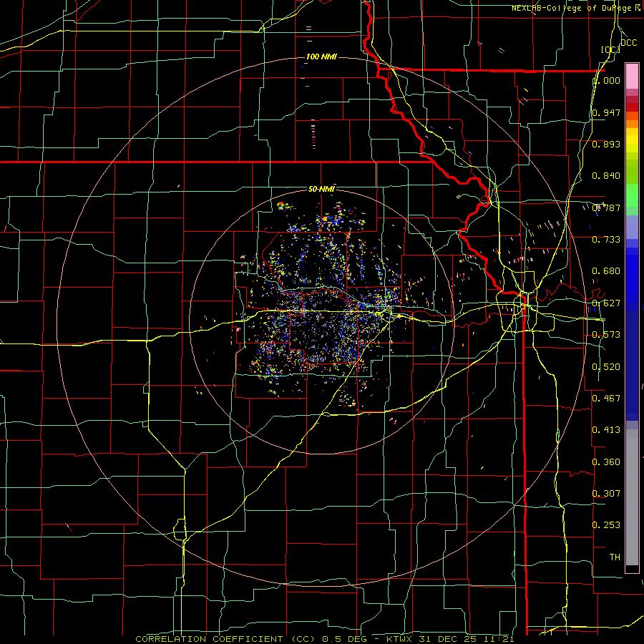
Task: Select the 0.467 color scale value
Action: tap(606, 399)
